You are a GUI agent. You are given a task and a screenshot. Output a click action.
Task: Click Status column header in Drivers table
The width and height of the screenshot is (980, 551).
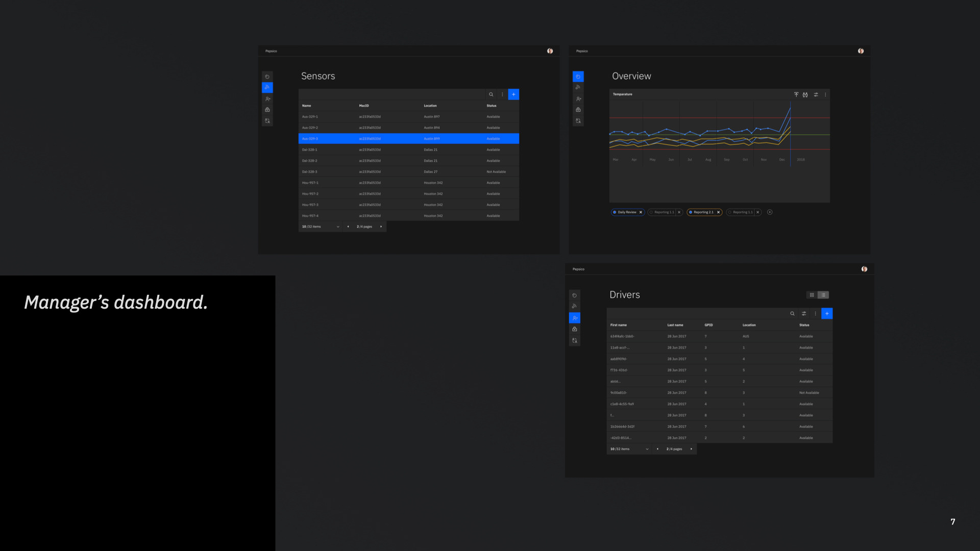(804, 325)
